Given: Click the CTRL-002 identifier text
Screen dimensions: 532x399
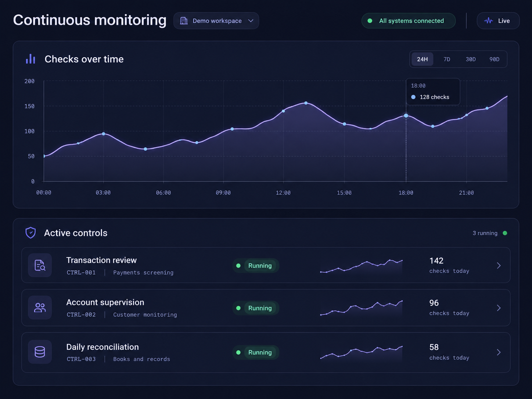Looking at the screenshot, I should [x=81, y=315].
